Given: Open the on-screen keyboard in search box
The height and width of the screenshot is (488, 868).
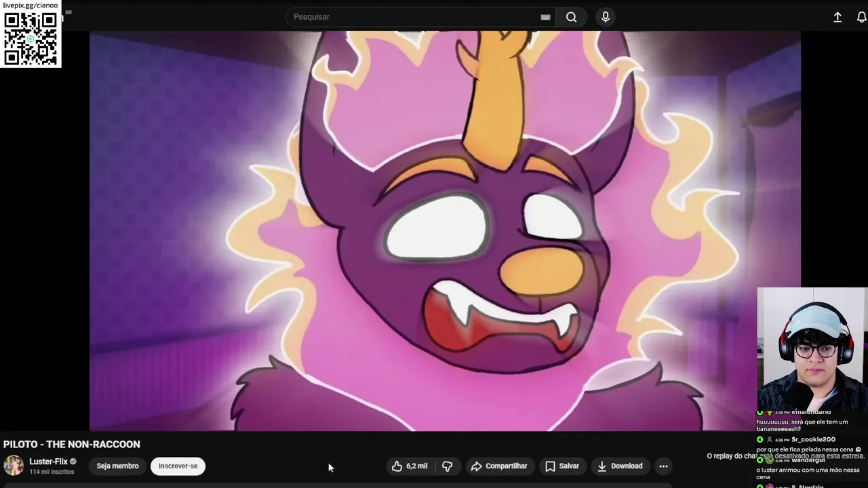Looking at the screenshot, I should tap(545, 18).
